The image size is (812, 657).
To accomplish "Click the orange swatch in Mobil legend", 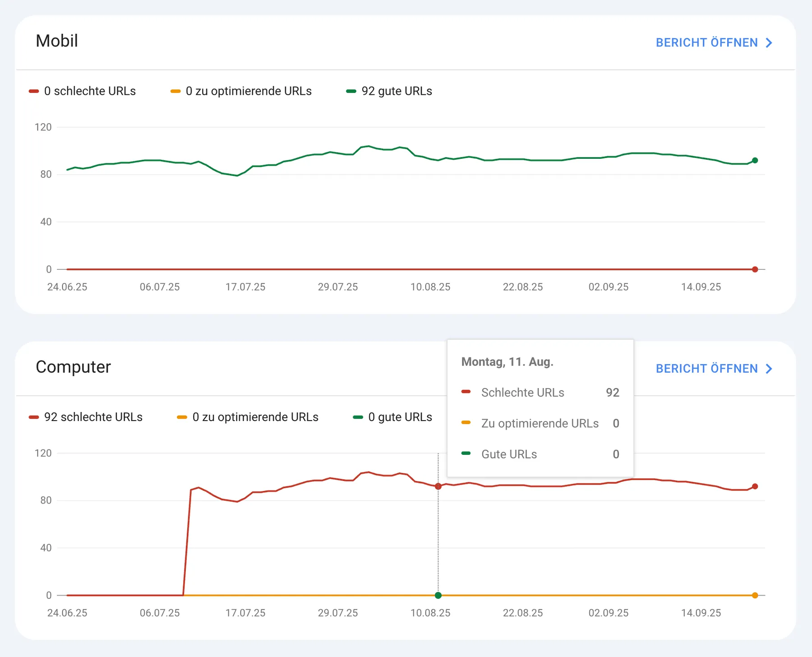I will [x=175, y=91].
